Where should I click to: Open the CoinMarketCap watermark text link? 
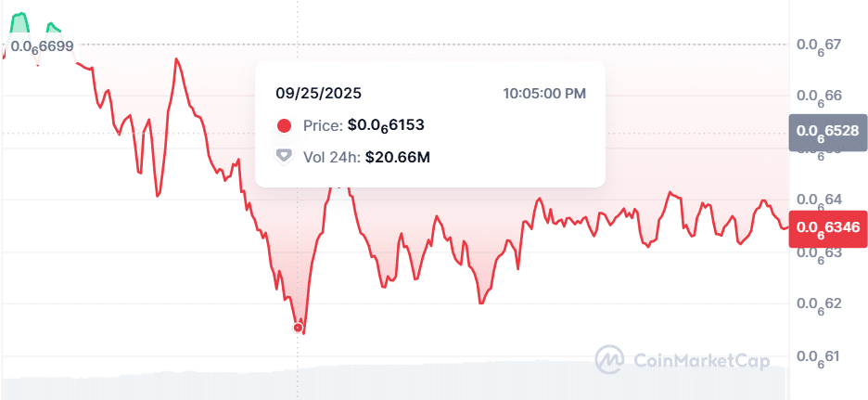(700, 360)
